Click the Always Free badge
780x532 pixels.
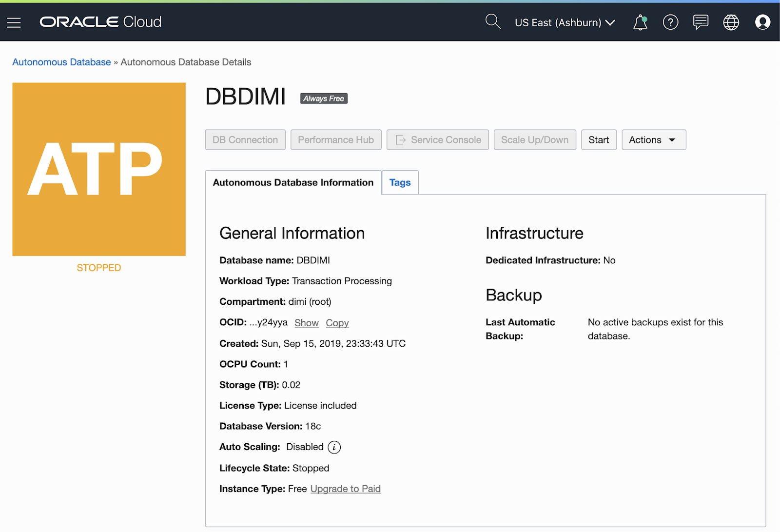coord(324,99)
